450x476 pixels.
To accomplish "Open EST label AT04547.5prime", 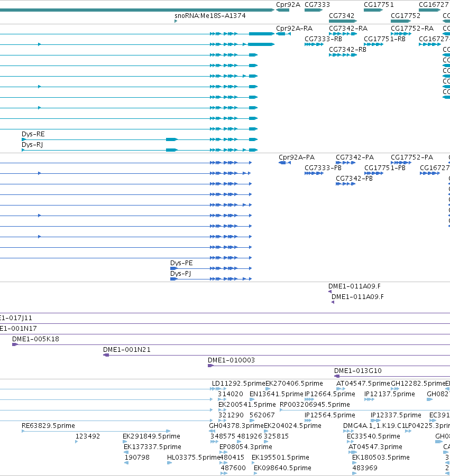I will tap(363, 384).
